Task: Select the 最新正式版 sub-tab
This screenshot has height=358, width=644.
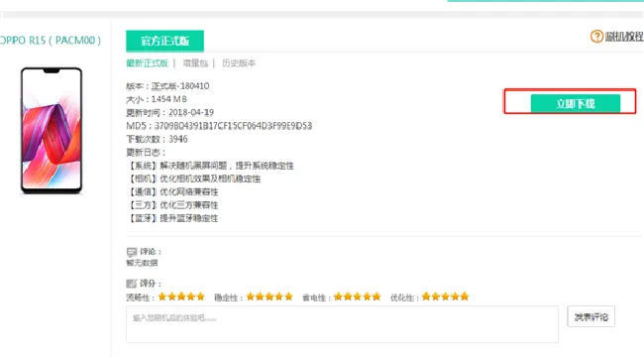Action: pos(147,63)
